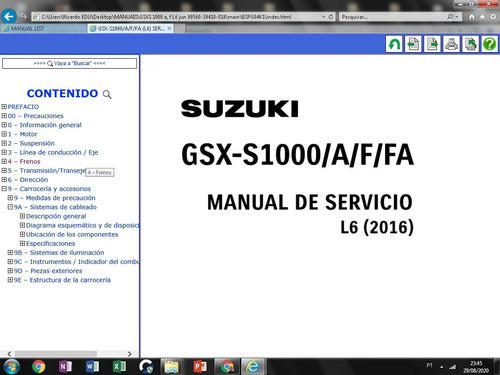Expand the 1 – Motor node
500x375 pixels.
click(x=4, y=134)
